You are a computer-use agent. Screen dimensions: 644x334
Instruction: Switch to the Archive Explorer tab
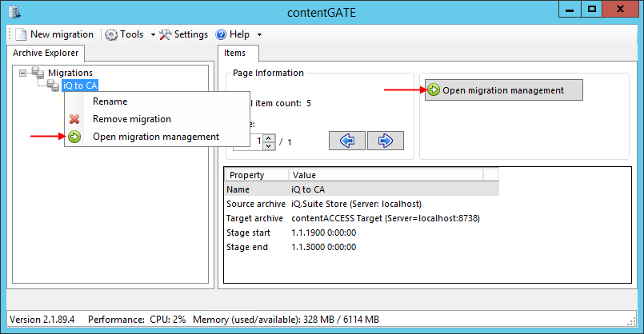click(x=45, y=54)
